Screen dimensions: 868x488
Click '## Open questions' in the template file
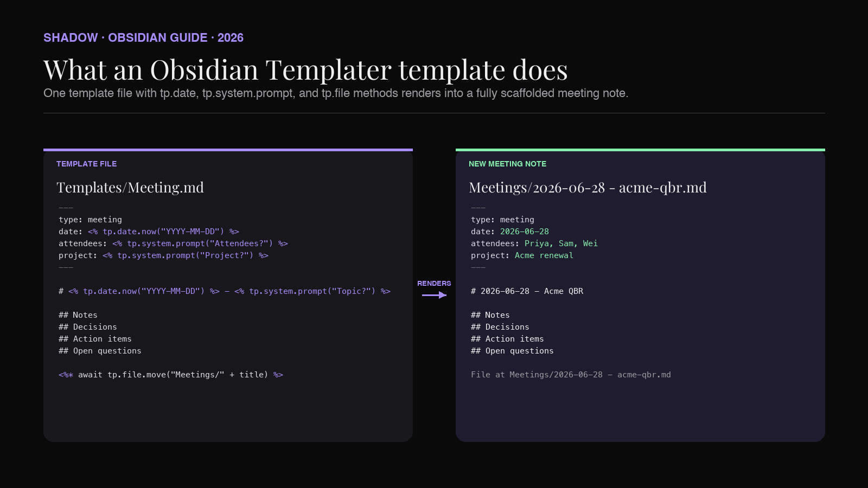coord(100,351)
